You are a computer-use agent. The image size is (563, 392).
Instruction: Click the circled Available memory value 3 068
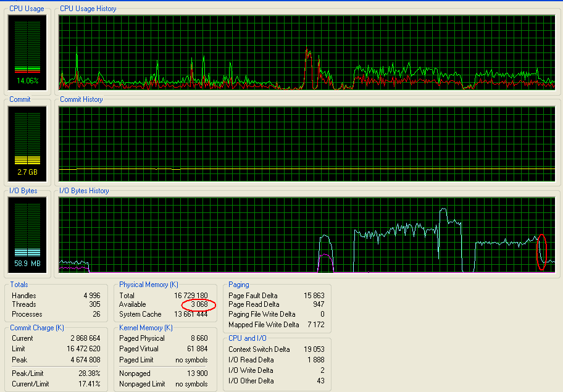click(x=199, y=304)
